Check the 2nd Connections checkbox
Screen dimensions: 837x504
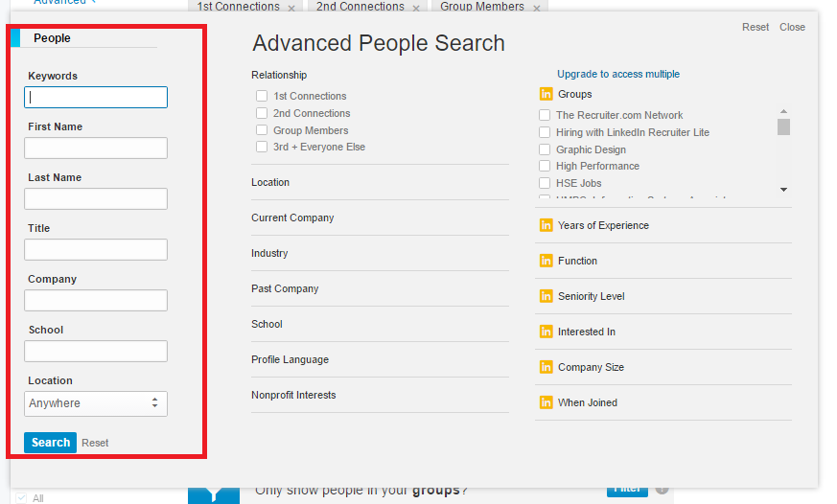(x=262, y=113)
